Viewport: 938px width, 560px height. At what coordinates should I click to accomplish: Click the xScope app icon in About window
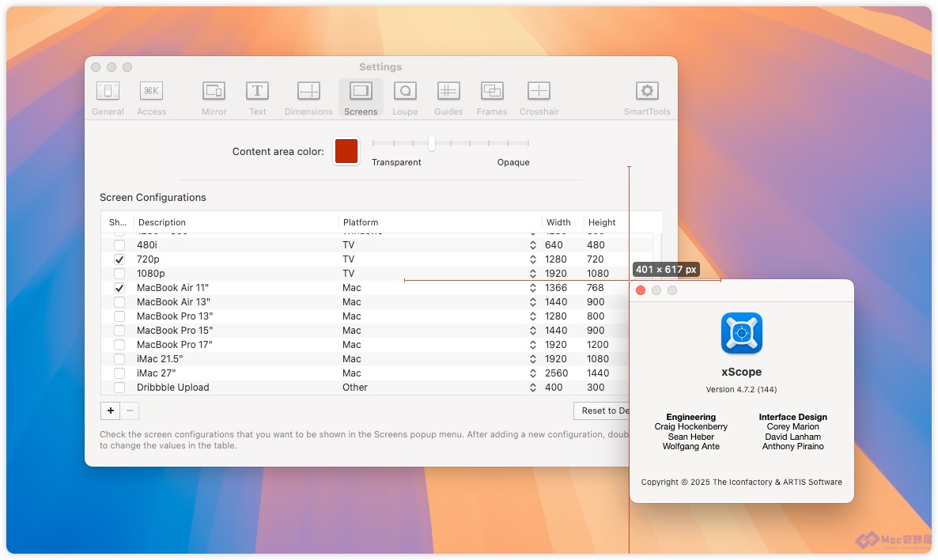point(742,333)
